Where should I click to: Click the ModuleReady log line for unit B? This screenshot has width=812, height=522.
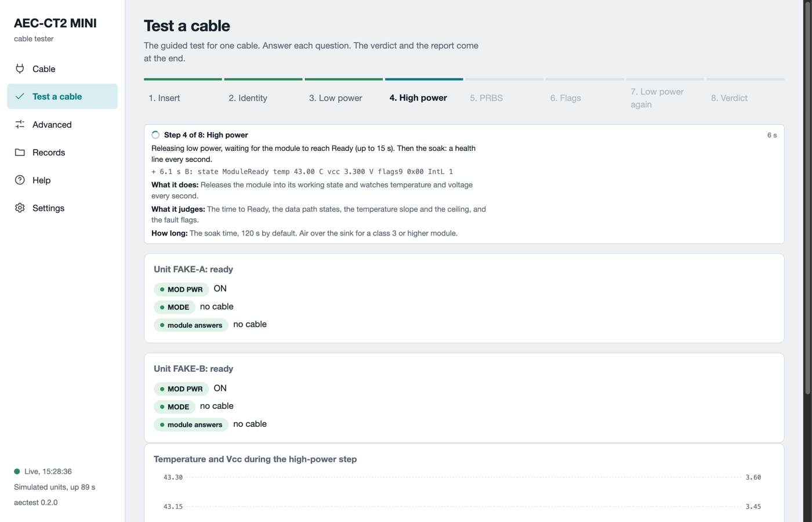[x=302, y=172]
